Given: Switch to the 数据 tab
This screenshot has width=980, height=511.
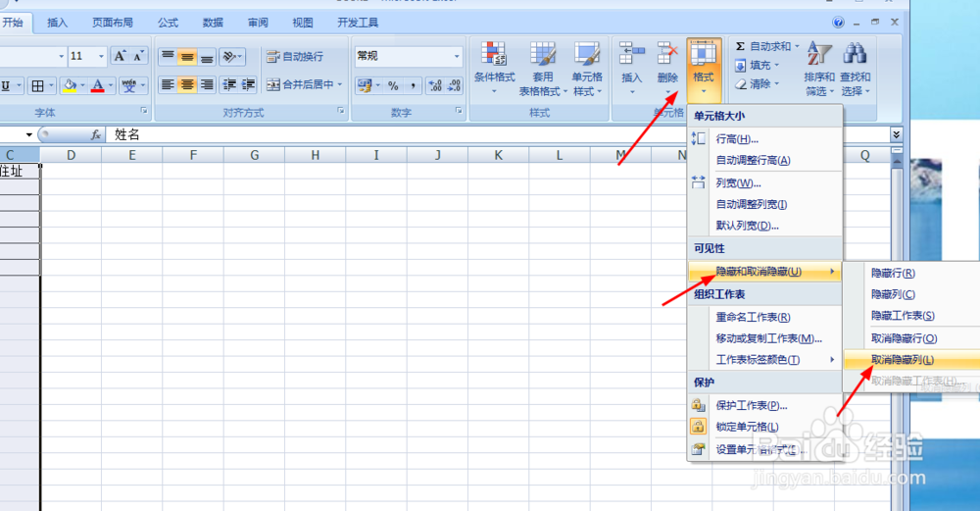Looking at the screenshot, I should tap(213, 23).
